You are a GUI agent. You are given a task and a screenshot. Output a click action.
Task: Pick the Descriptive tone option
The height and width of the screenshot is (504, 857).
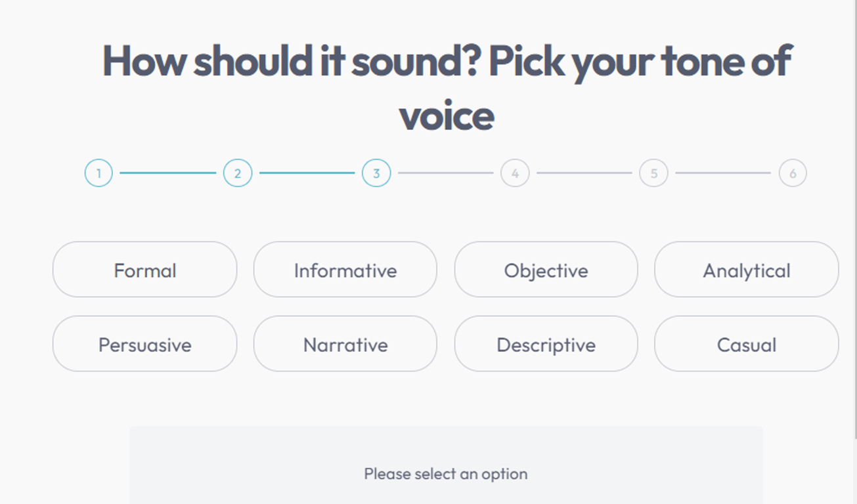(x=546, y=344)
